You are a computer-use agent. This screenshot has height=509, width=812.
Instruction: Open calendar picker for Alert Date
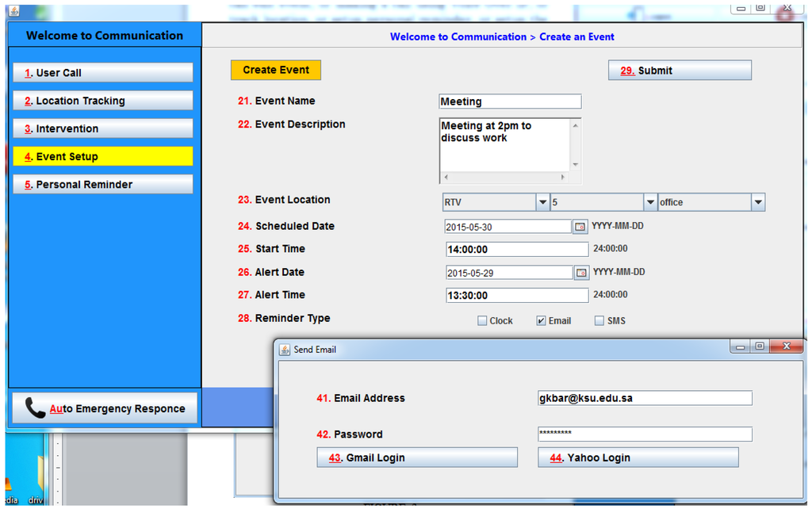581,273
